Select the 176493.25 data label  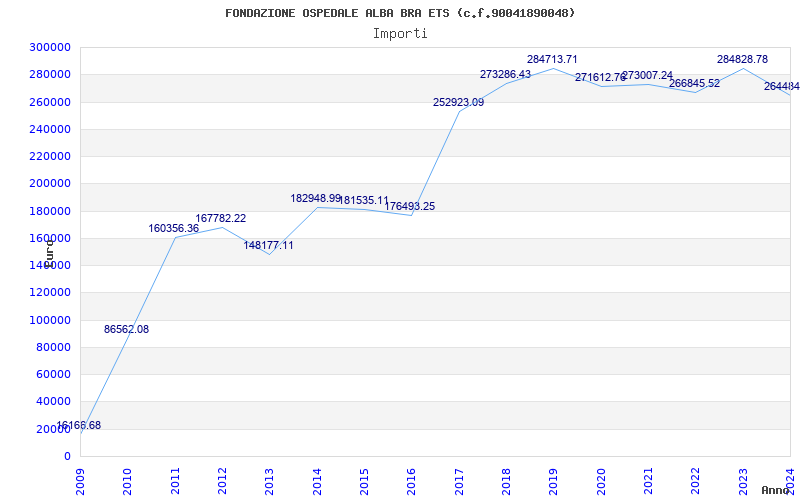coord(410,206)
